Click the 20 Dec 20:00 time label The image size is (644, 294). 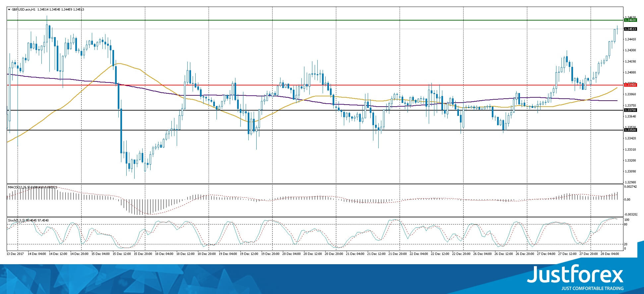click(334, 254)
